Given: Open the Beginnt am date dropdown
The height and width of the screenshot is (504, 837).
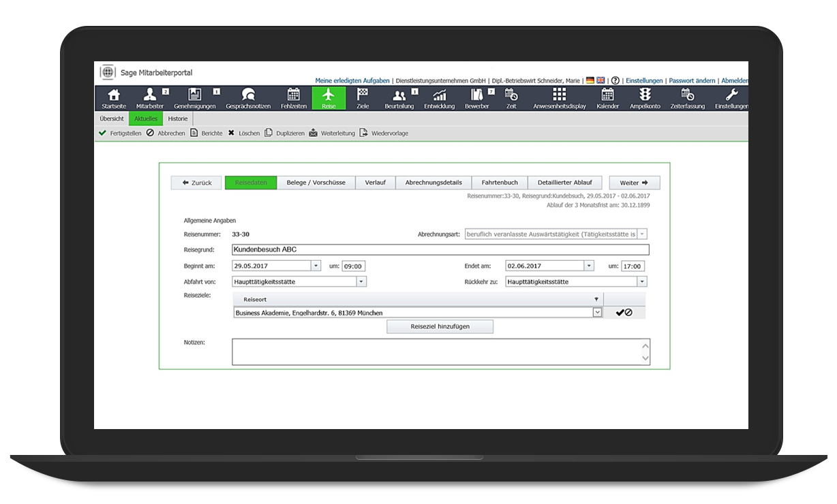Looking at the screenshot, I should 315,265.
